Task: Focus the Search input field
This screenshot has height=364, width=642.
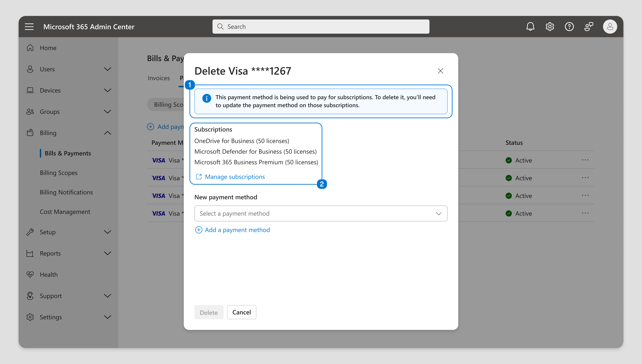Action: [x=321, y=26]
